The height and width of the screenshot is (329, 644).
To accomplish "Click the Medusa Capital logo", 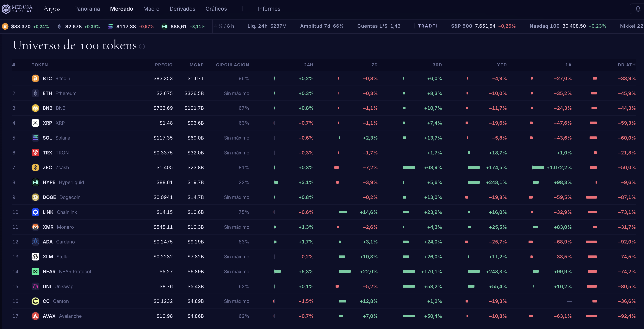I will pos(17,9).
